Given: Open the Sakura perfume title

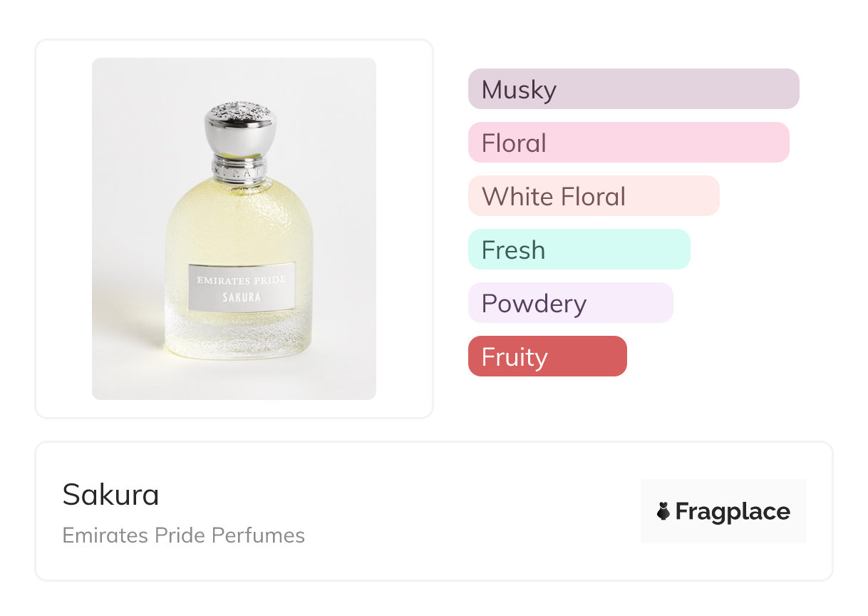Looking at the screenshot, I should (x=110, y=495).
